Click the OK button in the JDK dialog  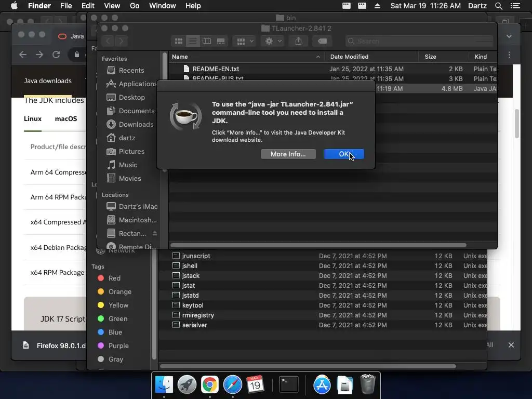click(x=344, y=154)
